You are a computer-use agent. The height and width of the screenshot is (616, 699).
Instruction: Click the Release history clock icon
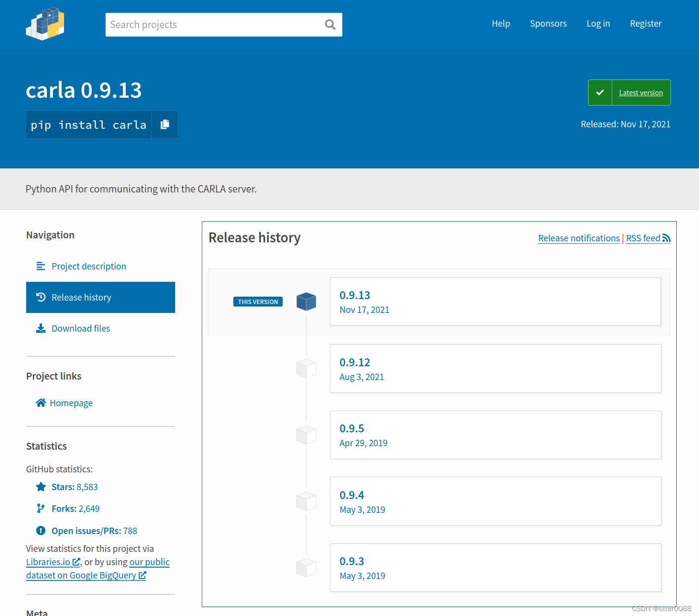(41, 297)
